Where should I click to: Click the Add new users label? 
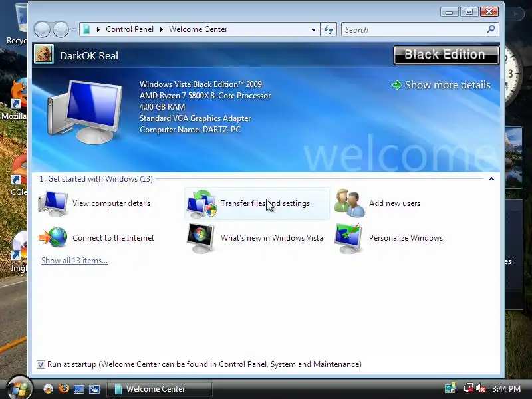tap(394, 203)
